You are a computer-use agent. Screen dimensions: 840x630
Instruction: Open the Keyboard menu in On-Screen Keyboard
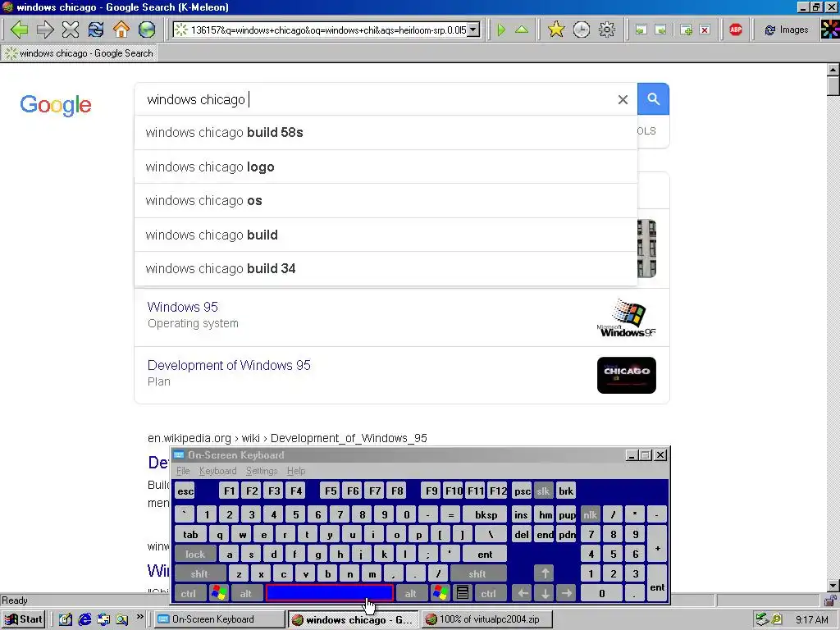point(217,471)
